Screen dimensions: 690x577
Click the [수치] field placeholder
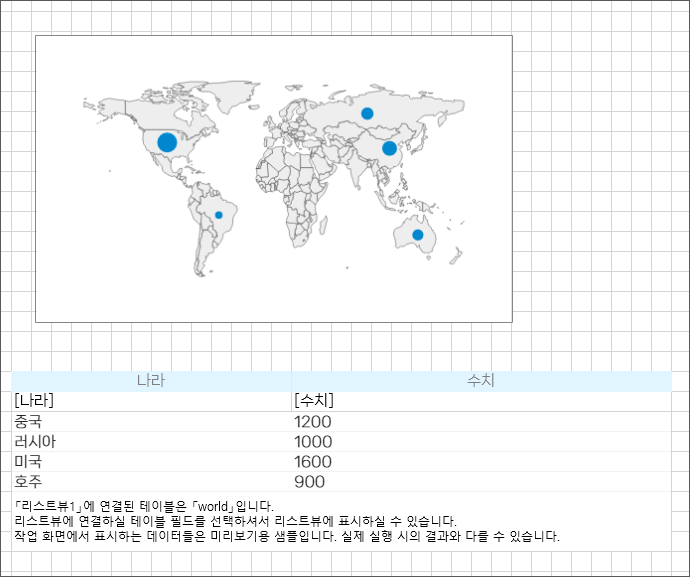pos(314,400)
